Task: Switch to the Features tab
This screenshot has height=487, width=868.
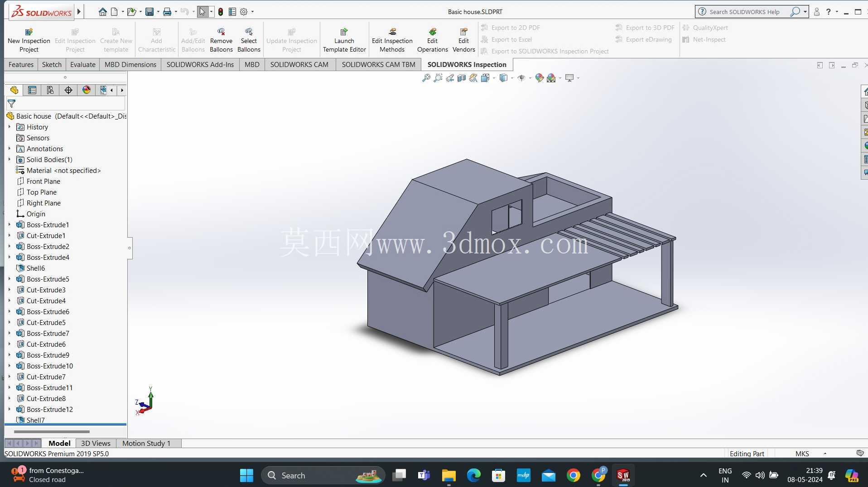Action: (21, 65)
